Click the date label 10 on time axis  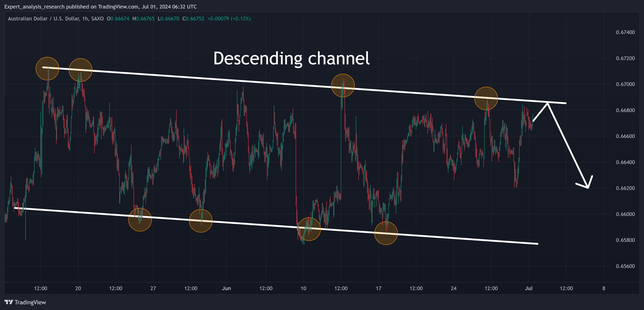click(x=303, y=288)
